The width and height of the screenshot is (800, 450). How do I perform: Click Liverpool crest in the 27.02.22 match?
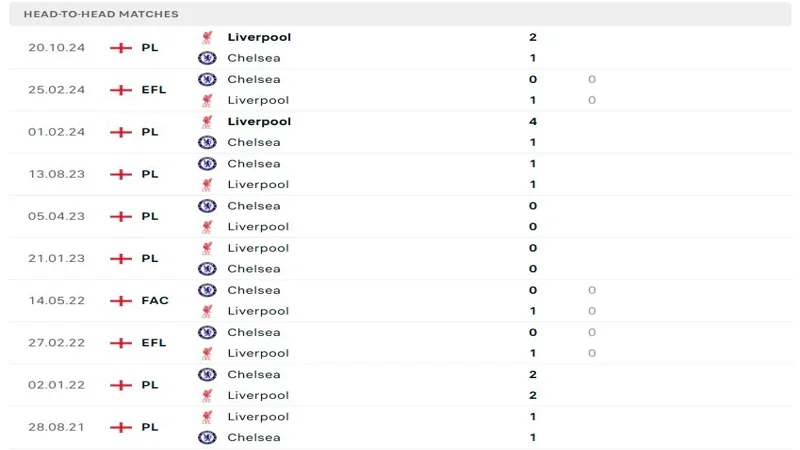207,353
